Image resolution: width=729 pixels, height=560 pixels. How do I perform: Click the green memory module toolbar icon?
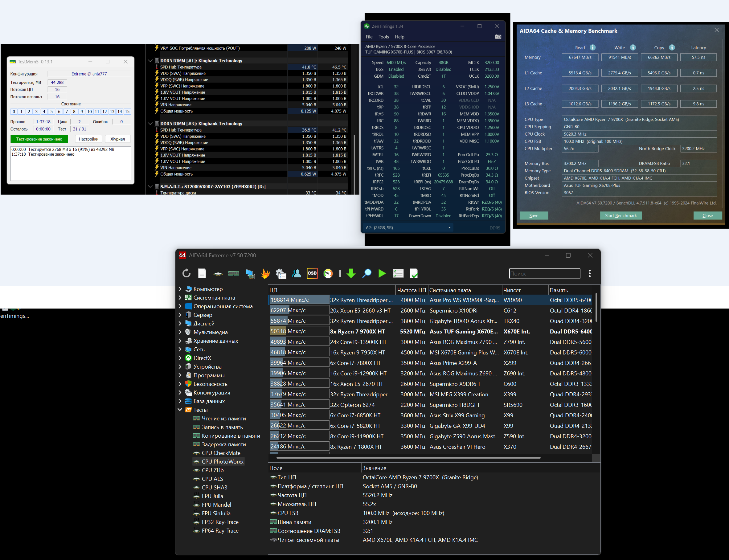[233, 273]
